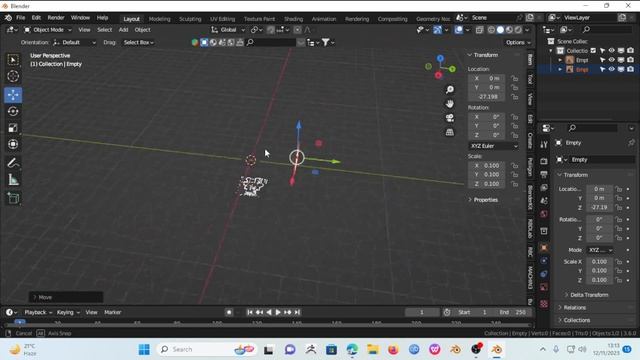Open the Select Box drag dropdown
Viewport: 640px width, 360px height.
click(138, 42)
